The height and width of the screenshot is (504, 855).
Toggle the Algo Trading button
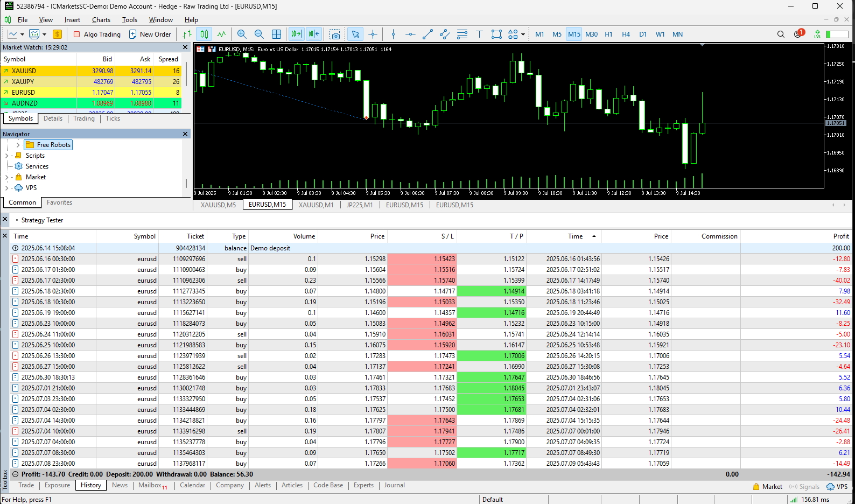(x=97, y=34)
